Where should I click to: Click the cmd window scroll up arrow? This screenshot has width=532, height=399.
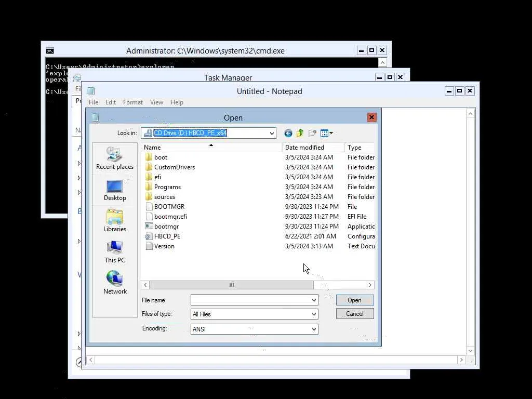[x=382, y=62]
